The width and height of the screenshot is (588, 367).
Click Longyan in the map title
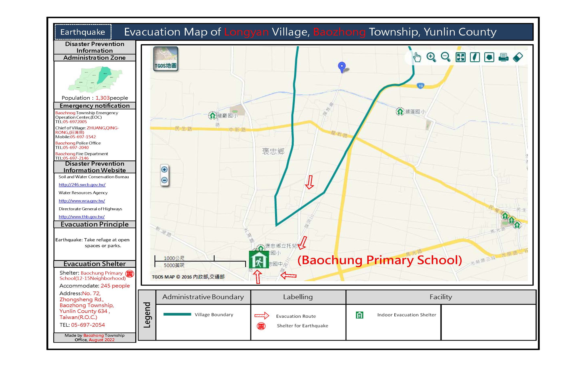tap(246, 32)
